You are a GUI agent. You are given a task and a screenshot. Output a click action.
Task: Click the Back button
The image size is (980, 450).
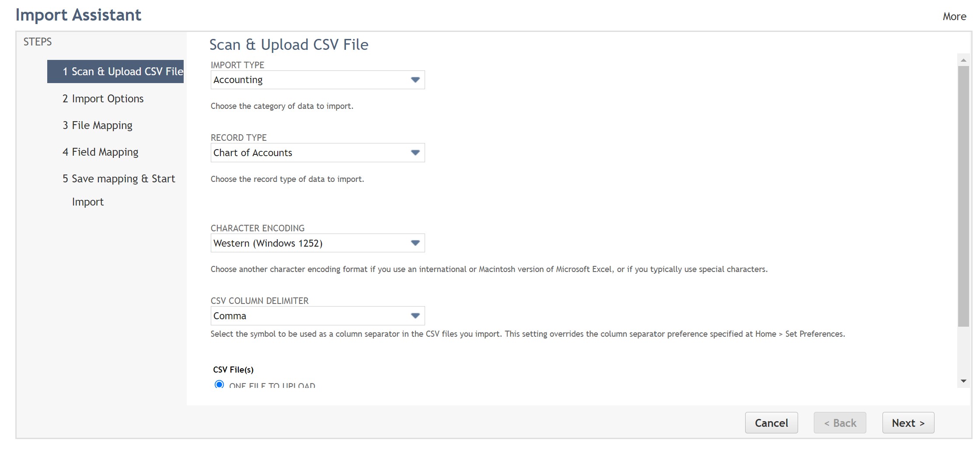(x=840, y=422)
